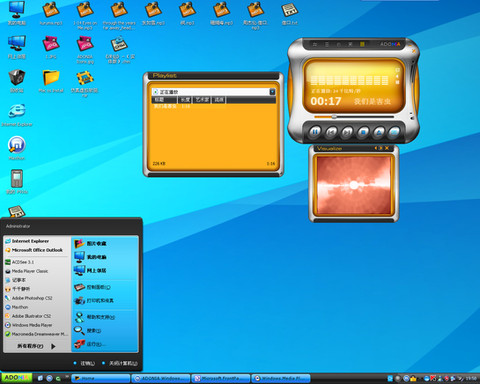Open the Maxthon desktop icon
This screenshot has height=384, width=480.
(x=17, y=148)
